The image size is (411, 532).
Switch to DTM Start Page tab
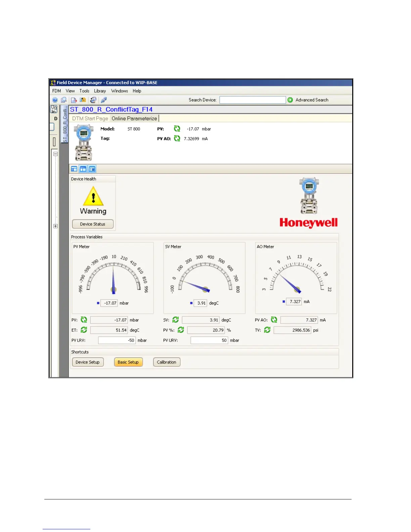click(90, 119)
